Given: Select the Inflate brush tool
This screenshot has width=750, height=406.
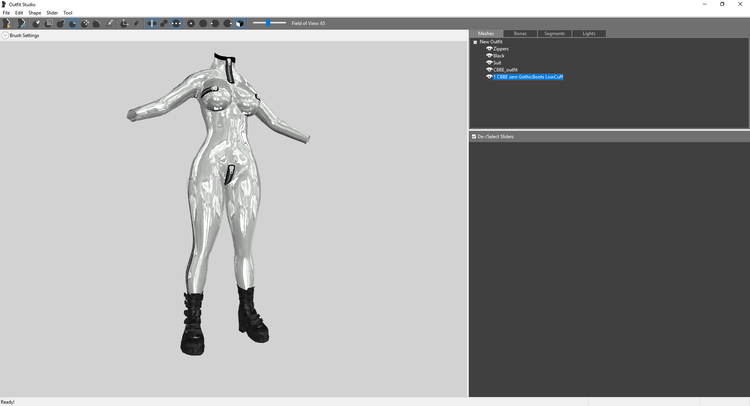Looking at the screenshot, I should pos(61,23).
